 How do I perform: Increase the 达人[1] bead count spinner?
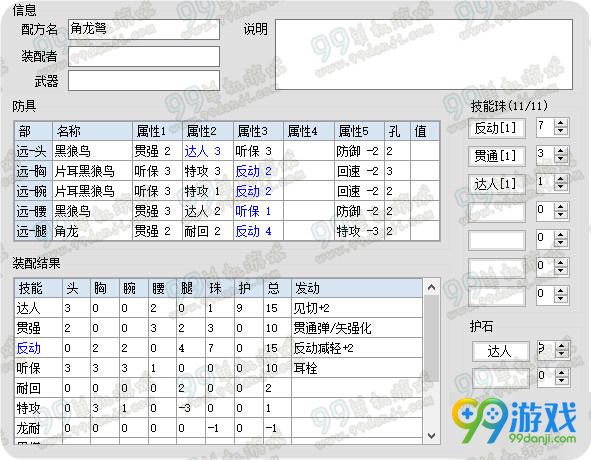pyautogui.click(x=560, y=179)
